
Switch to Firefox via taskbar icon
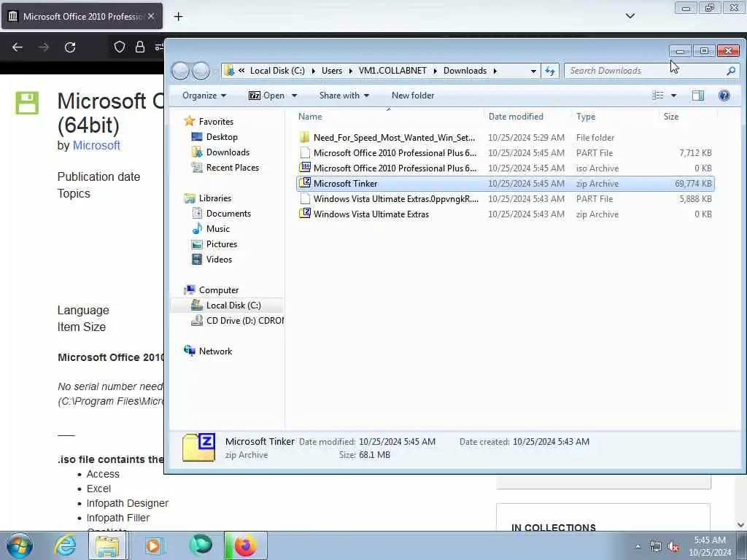coord(245,545)
